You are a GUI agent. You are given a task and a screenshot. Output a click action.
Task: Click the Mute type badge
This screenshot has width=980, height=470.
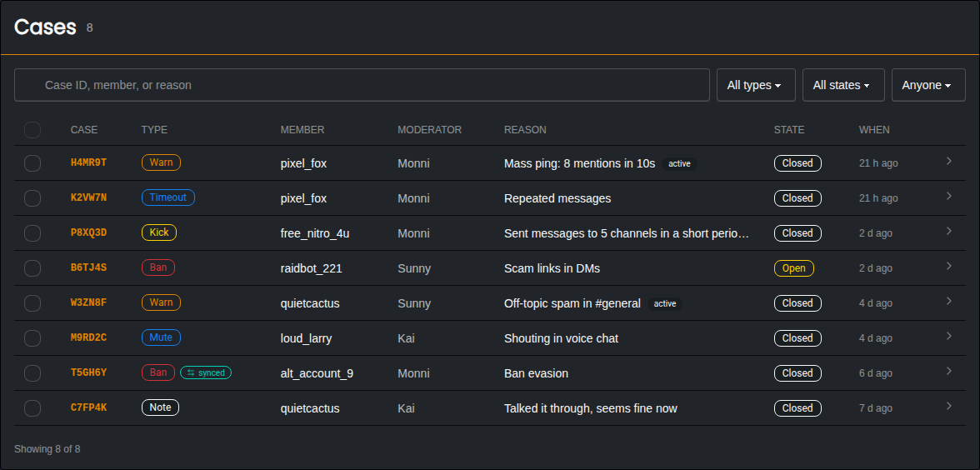point(161,337)
